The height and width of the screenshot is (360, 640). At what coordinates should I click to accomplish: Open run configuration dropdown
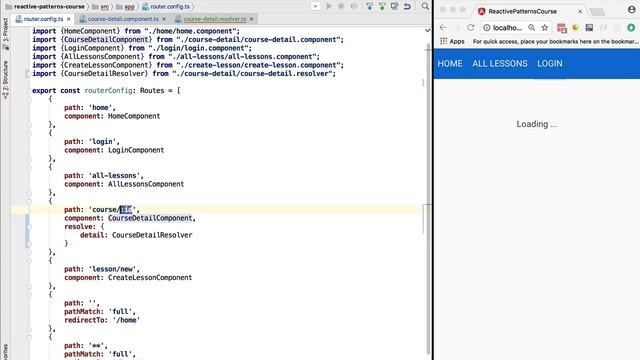tap(315, 7)
